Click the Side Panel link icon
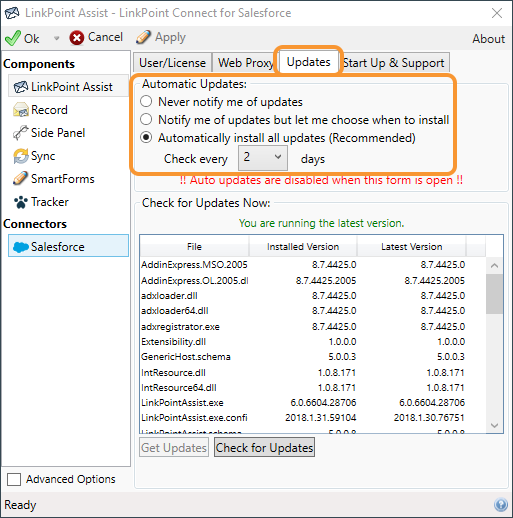Image resolution: width=513 pixels, height=518 pixels. [x=21, y=133]
